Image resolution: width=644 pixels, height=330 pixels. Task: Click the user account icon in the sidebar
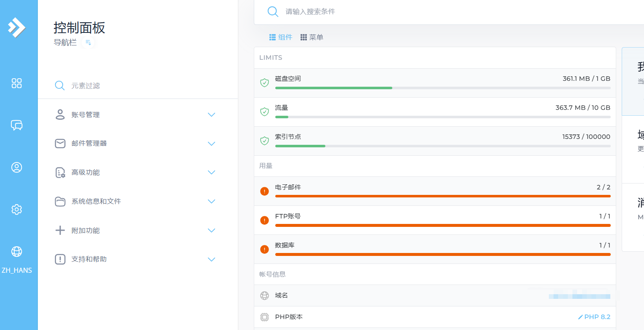17,167
